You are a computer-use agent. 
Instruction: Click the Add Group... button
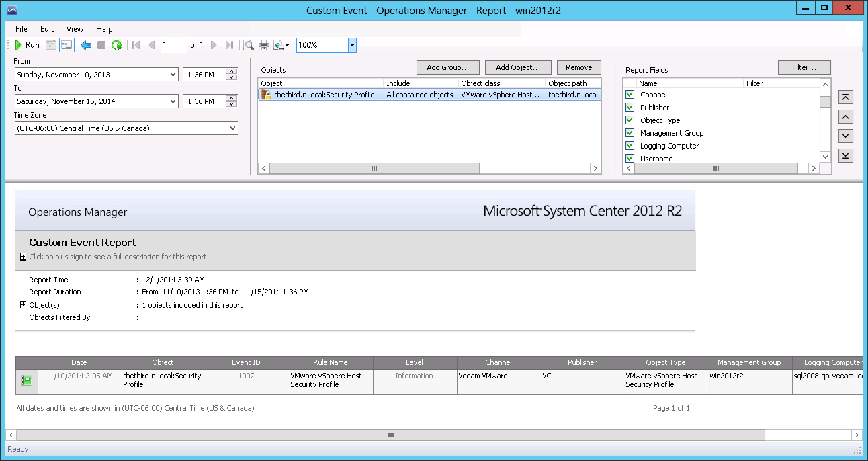click(x=447, y=67)
